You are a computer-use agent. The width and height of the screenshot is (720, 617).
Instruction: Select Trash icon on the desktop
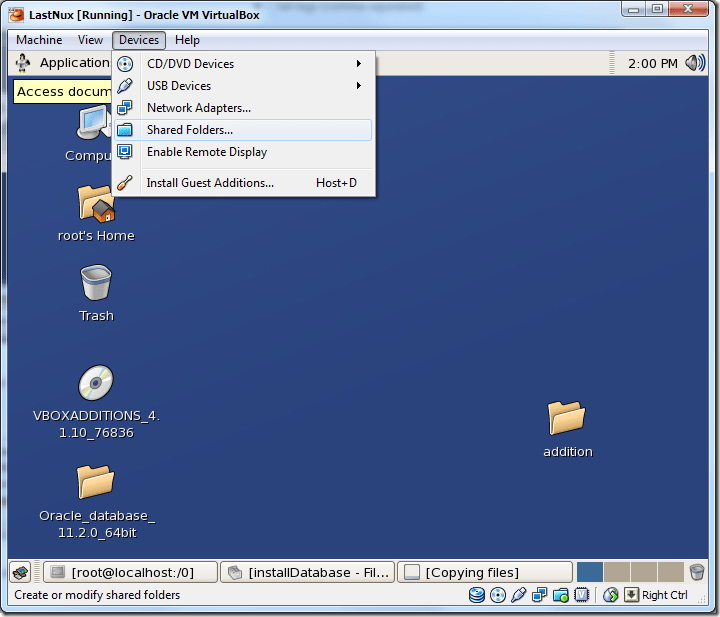point(96,284)
